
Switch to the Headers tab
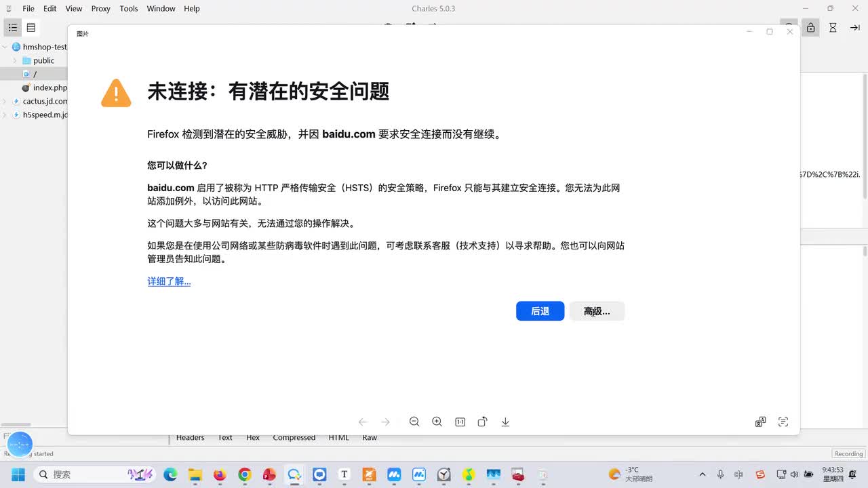[191, 438]
